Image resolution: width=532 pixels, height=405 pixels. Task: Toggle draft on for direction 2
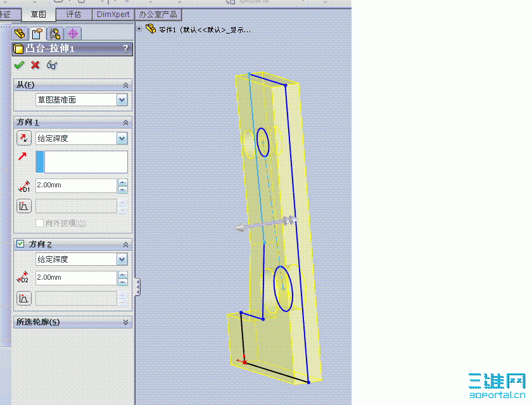[x=24, y=299]
